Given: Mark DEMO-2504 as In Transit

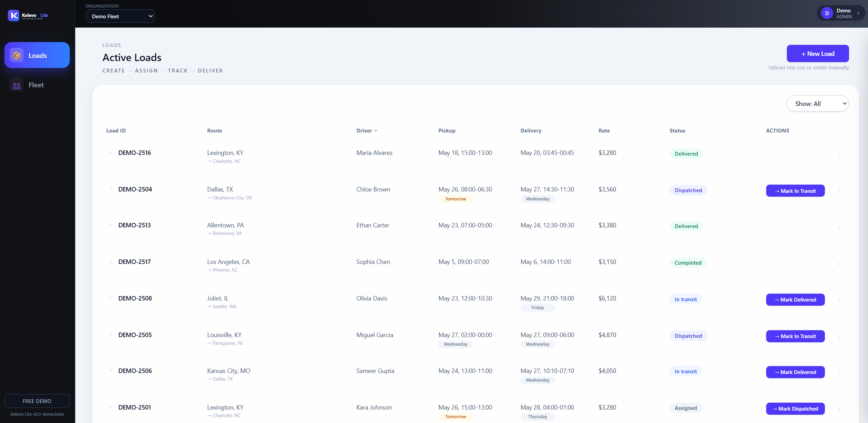Looking at the screenshot, I should coord(795,191).
